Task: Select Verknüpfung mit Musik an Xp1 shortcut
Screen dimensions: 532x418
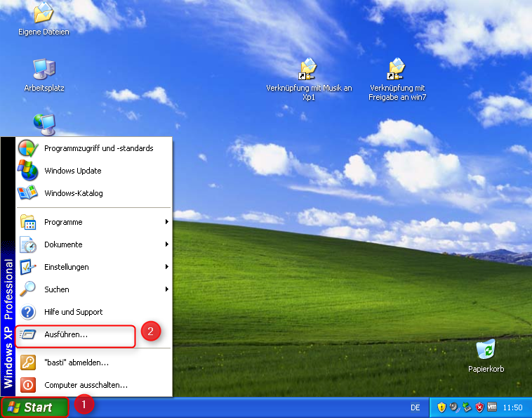Action: click(x=308, y=70)
